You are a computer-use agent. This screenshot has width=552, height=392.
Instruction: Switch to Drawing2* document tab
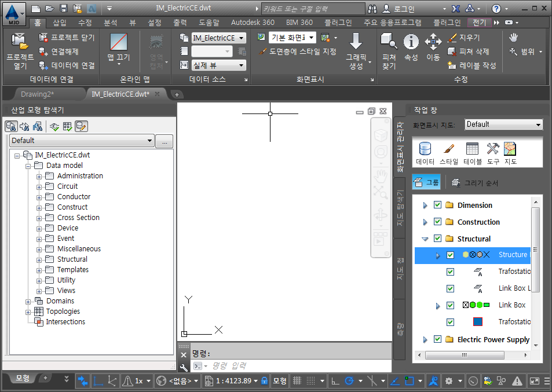[x=37, y=94]
